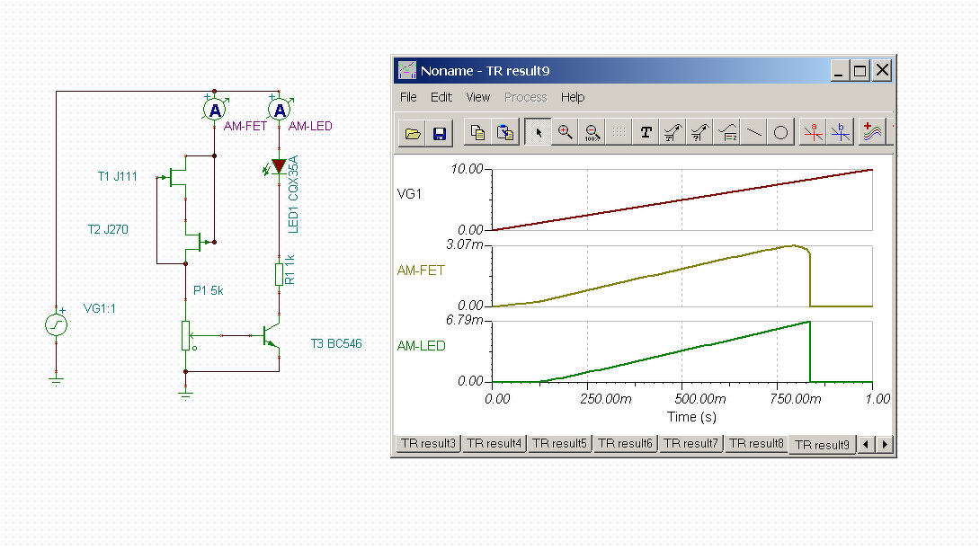The height and width of the screenshot is (550, 980).
Task: Click the curve label T tool icon
Action: click(673, 132)
